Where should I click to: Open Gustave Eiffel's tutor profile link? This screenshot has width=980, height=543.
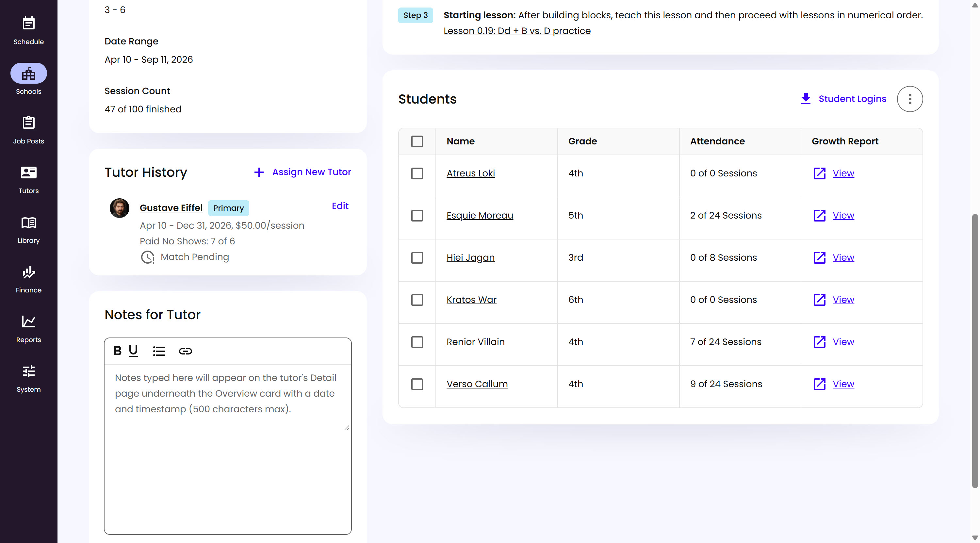(171, 208)
